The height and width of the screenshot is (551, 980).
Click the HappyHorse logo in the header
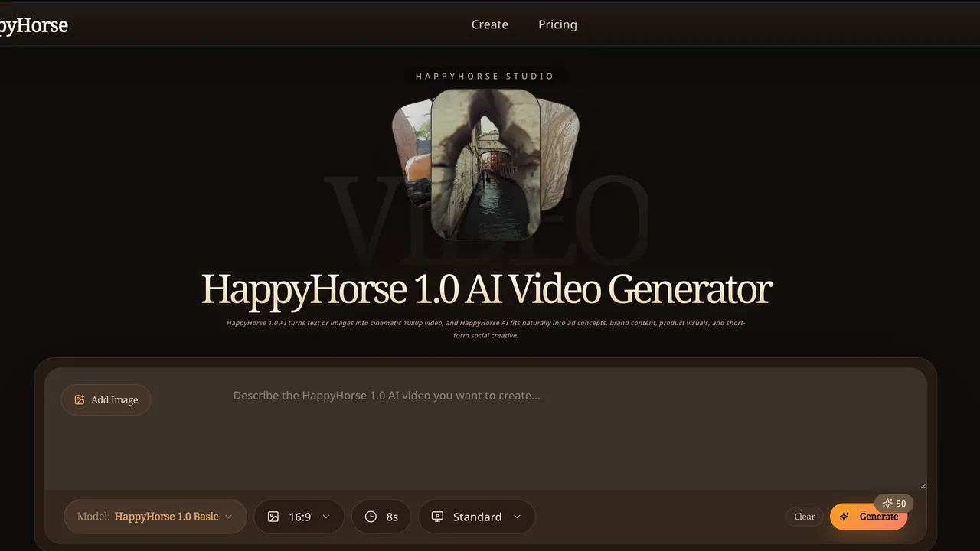(34, 25)
